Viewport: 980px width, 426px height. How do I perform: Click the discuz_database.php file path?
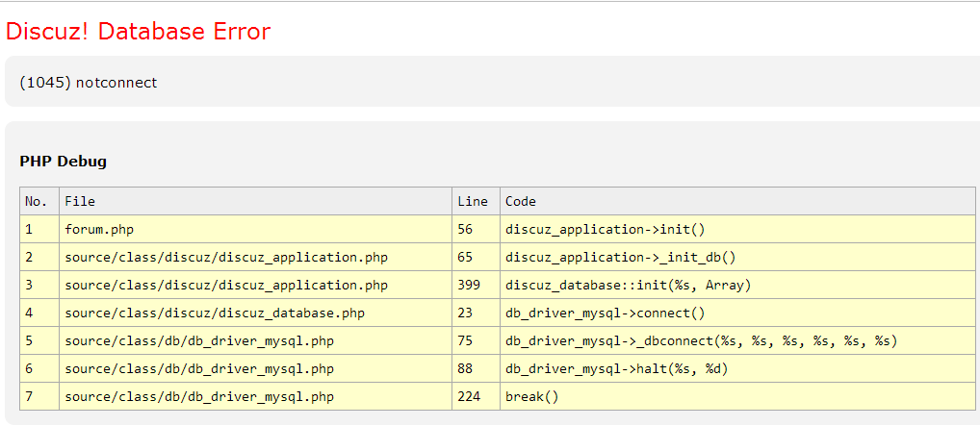215,313
